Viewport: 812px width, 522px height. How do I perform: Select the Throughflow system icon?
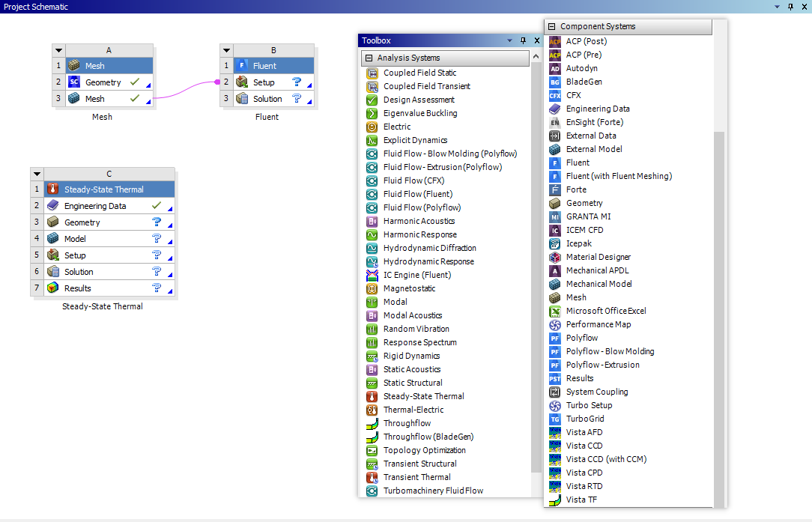[372, 423]
